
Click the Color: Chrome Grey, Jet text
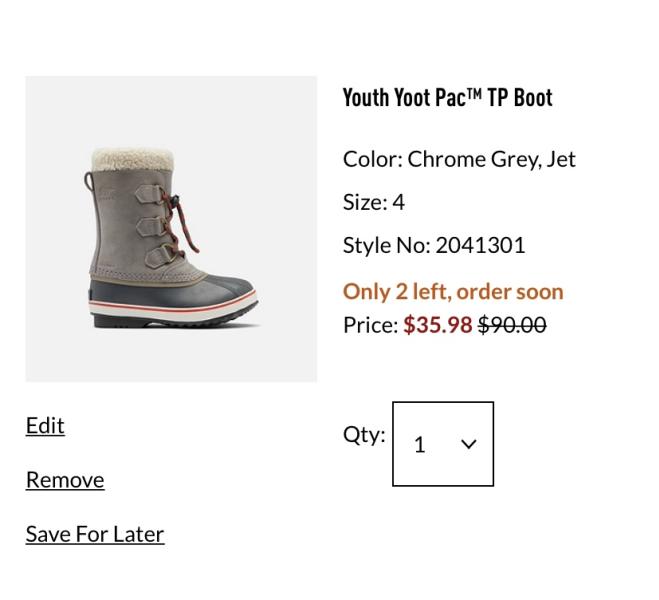(459, 159)
